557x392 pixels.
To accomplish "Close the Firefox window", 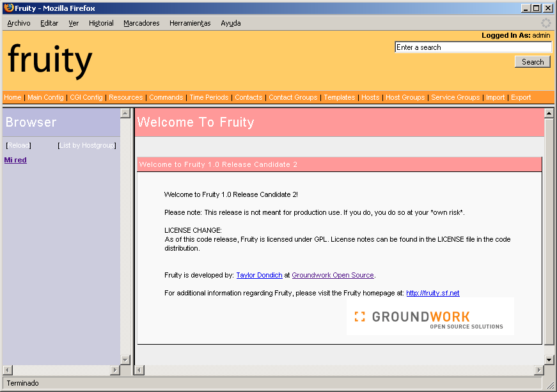I will [x=548, y=8].
